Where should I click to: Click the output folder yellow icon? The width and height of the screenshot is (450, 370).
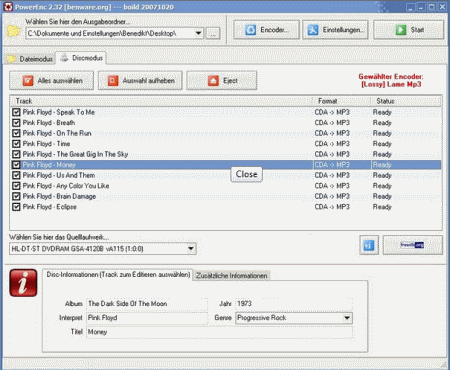pyautogui.click(x=13, y=31)
